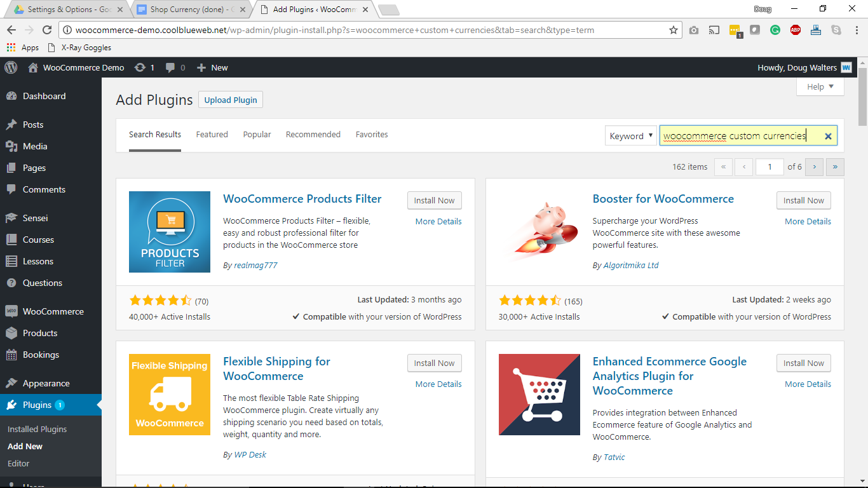868x488 pixels.
Task: Open comments bubble in admin bar
Action: point(175,67)
